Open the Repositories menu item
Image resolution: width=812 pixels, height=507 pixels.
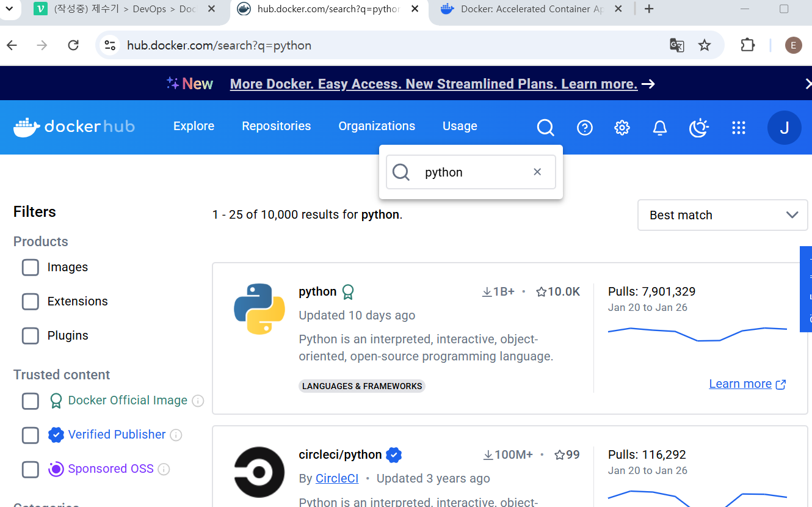click(x=276, y=126)
